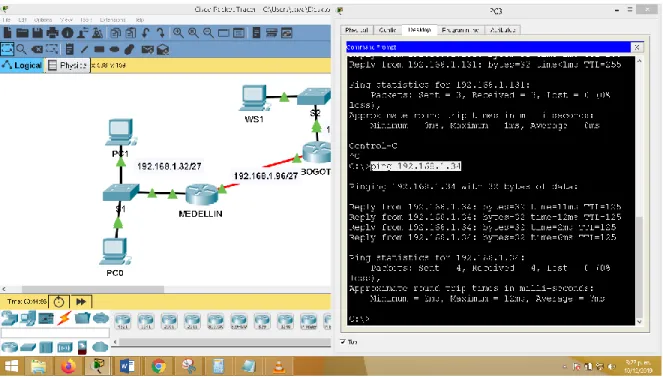
Task: Select the WAN Emulation cloud subcategory
Action: coord(100,347)
